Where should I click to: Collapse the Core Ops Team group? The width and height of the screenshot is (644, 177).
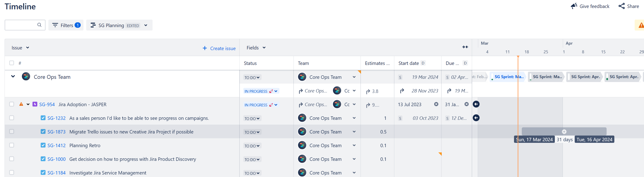pos(13,76)
